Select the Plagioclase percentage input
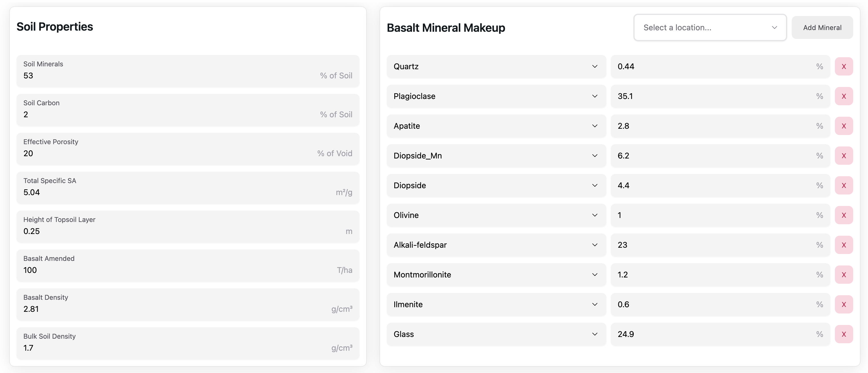Screen dimensions: 868x373 tap(714, 96)
